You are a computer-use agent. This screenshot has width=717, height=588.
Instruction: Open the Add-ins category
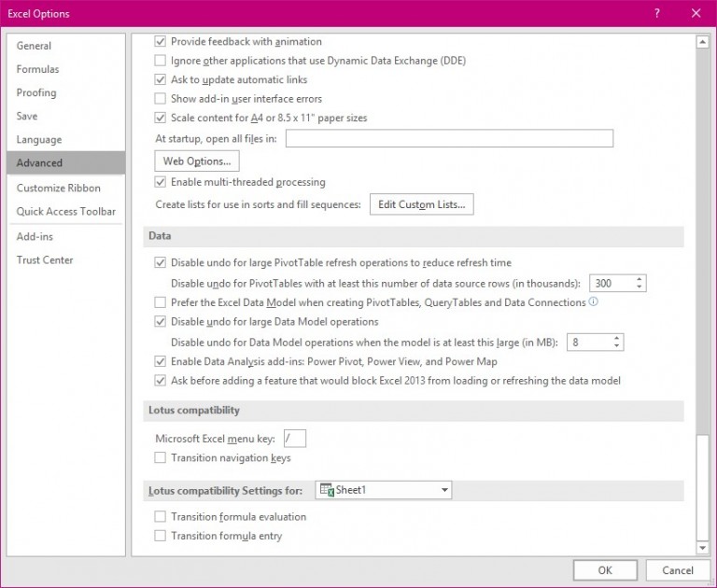(66, 236)
